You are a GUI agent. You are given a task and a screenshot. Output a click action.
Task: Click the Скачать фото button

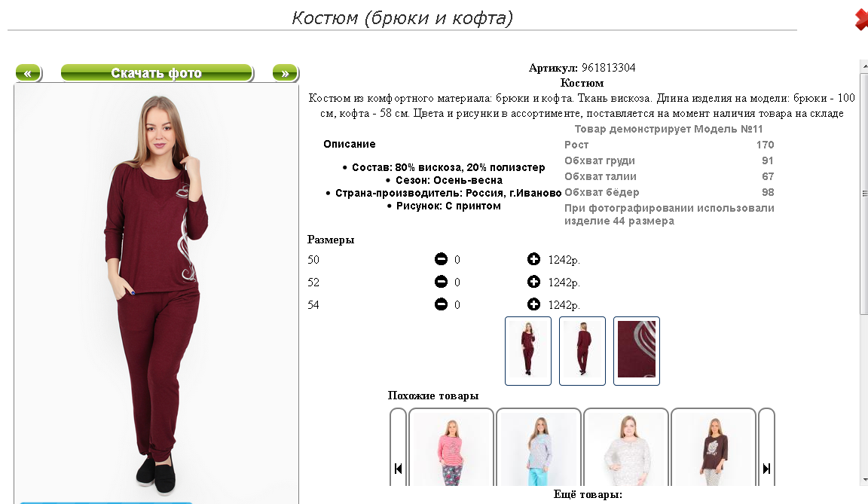coord(157,73)
